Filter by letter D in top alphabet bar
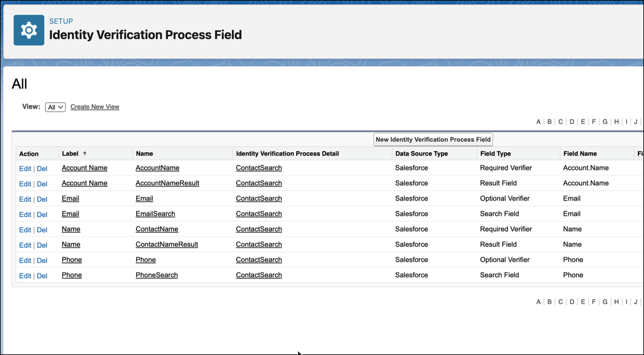This screenshot has height=355, width=644. 572,122
